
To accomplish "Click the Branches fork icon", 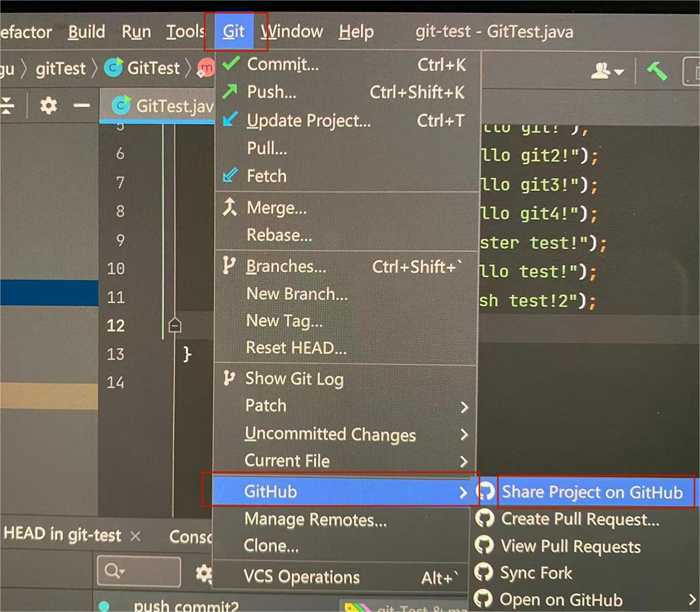I will tap(229, 266).
